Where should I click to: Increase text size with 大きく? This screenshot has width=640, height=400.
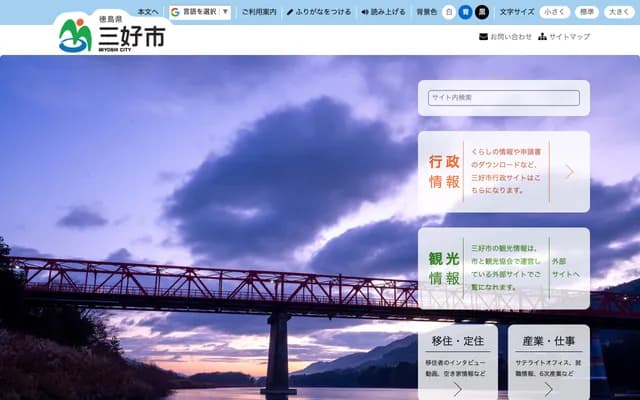click(x=619, y=12)
